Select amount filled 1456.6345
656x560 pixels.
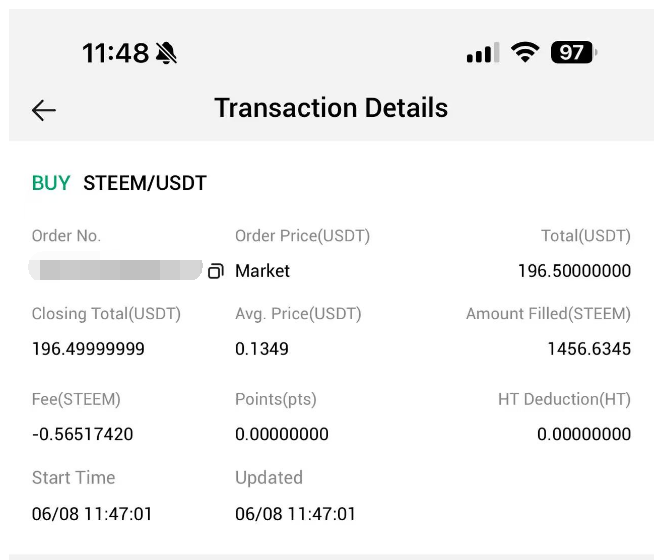pos(589,349)
